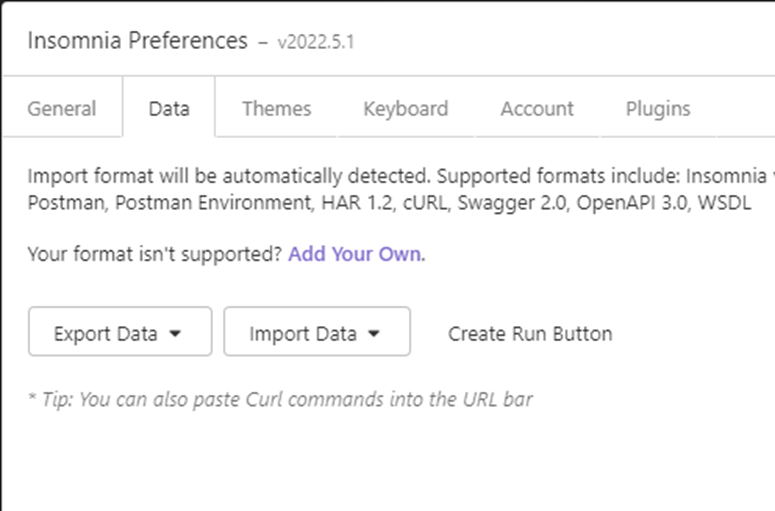Click the Insomnia Preferences title text

(x=137, y=41)
